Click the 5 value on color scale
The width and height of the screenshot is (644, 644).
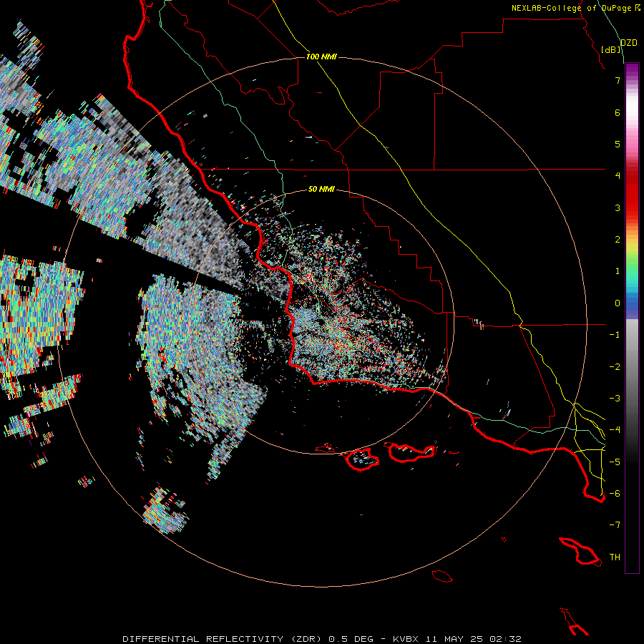click(618, 144)
